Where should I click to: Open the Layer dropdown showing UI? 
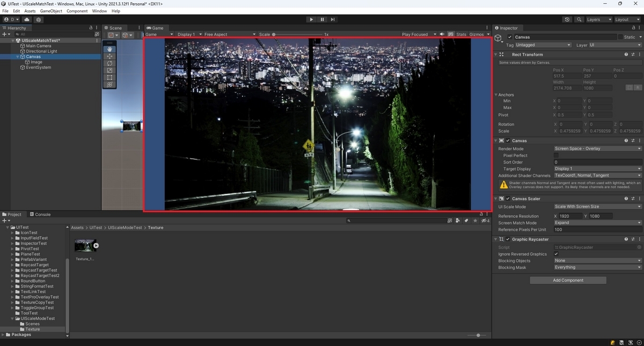[x=615, y=45]
